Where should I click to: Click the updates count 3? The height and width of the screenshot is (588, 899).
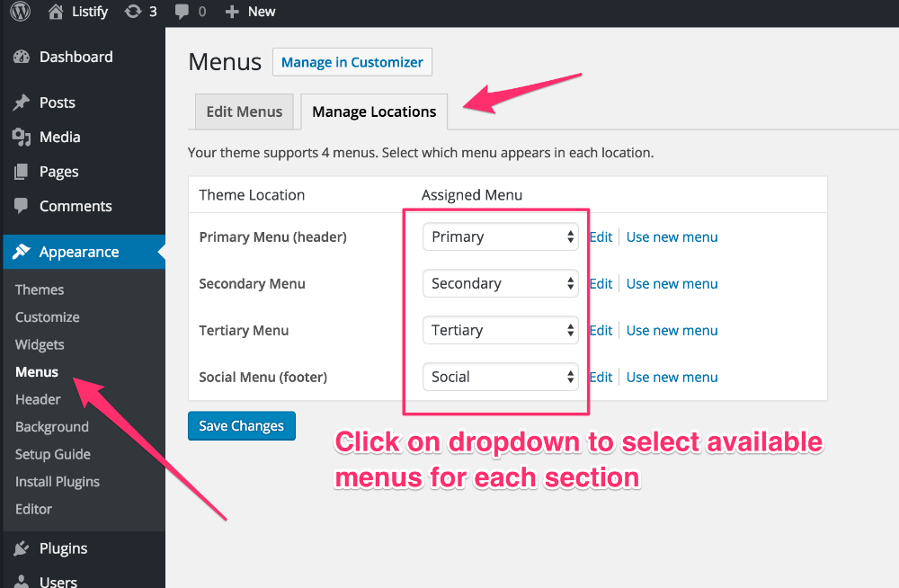click(153, 12)
